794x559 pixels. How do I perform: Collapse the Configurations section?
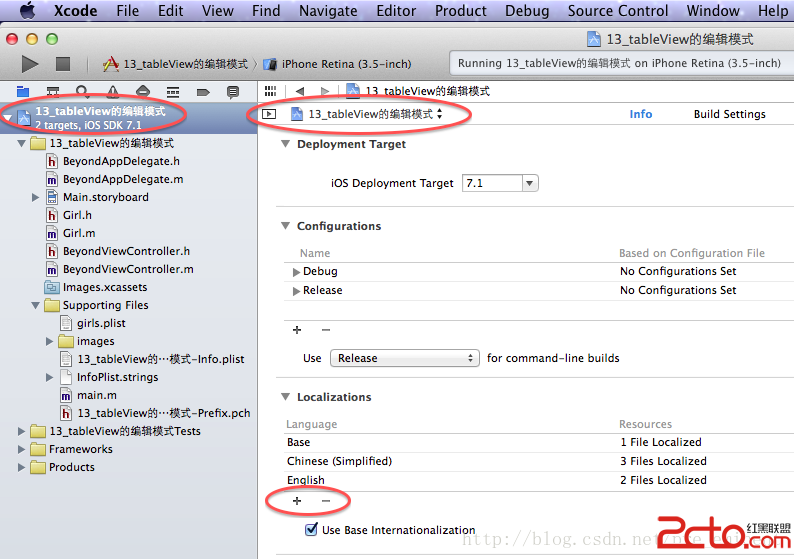[286, 226]
